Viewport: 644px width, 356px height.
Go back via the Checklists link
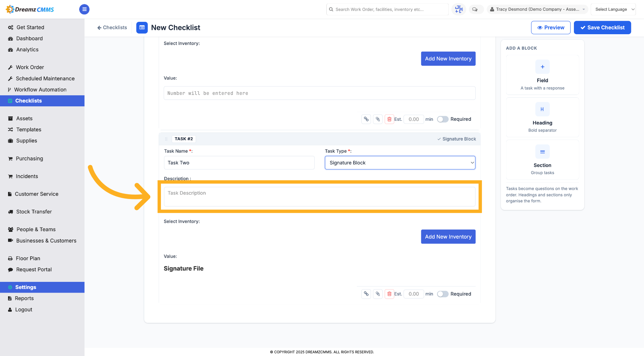point(112,28)
